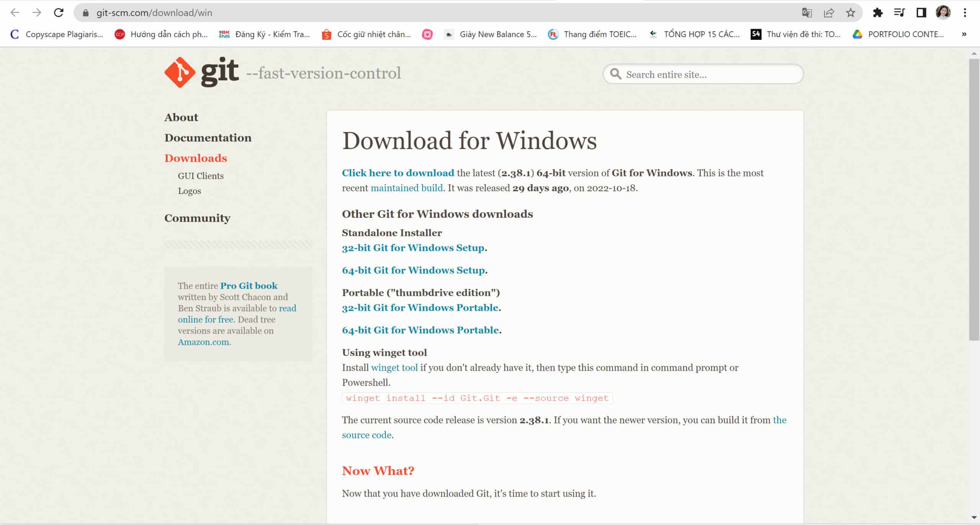Open Chrome's three-dot menu
The height and width of the screenshot is (525, 980).
click(965, 13)
